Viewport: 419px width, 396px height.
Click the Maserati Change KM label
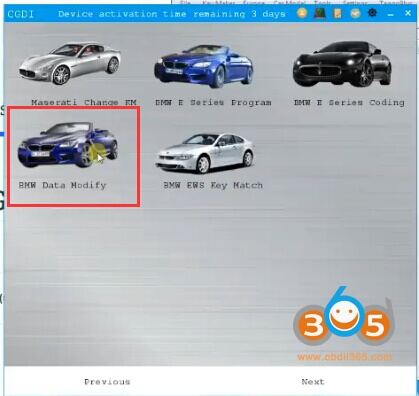[84, 102]
